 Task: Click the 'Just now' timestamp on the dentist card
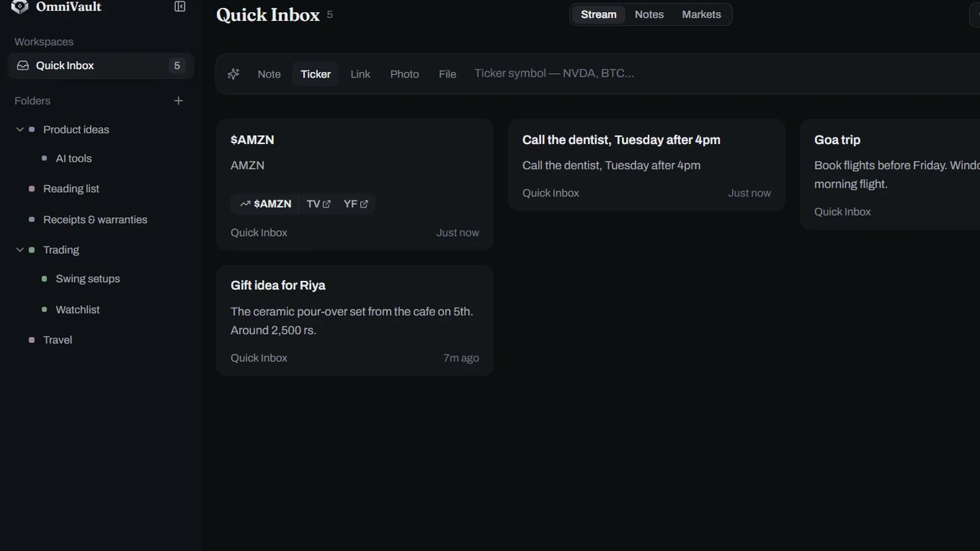[749, 193]
